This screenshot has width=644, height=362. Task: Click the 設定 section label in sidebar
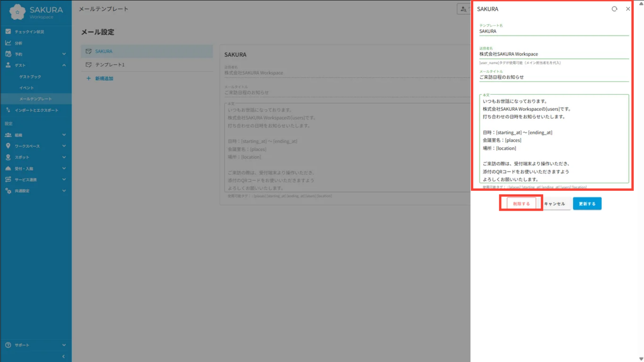coord(8,123)
